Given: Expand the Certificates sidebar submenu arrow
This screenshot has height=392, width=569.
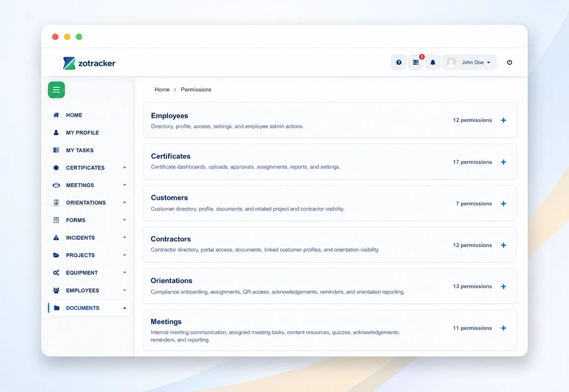Looking at the screenshot, I should tap(125, 168).
